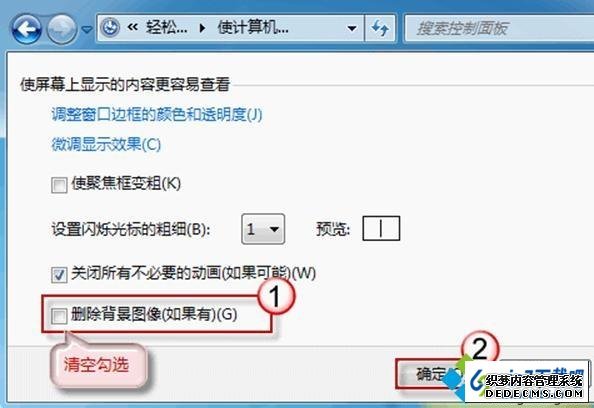This screenshot has height=408, width=594.
Task: Click the 搜索控制面板 search field
Action: pos(499,28)
